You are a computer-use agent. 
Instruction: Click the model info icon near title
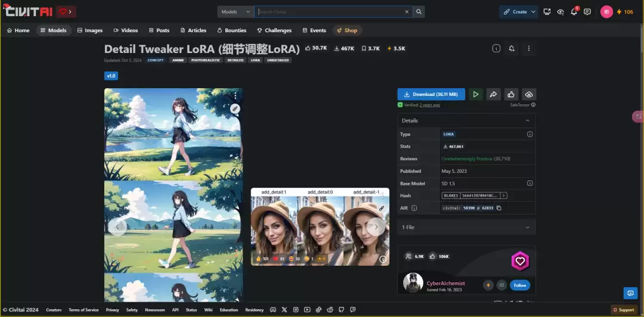tap(496, 48)
